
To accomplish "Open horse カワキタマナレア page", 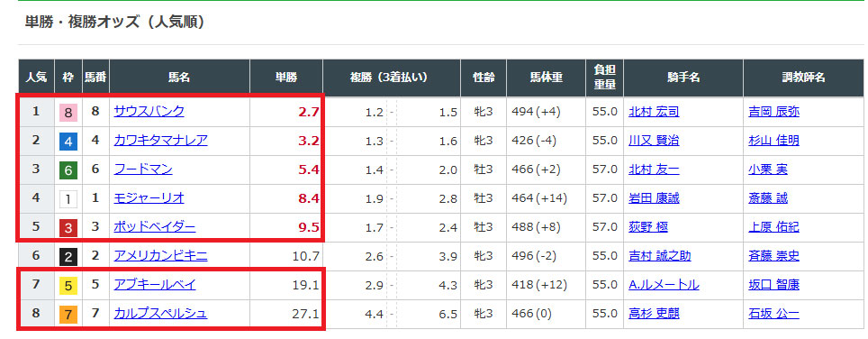I will pyautogui.click(x=160, y=141).
